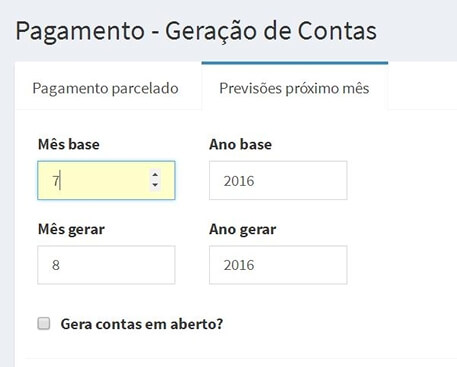Switch to the Pagamento parcelado tab
This screenshot has width=457, height=367.
tap(105, 88)
